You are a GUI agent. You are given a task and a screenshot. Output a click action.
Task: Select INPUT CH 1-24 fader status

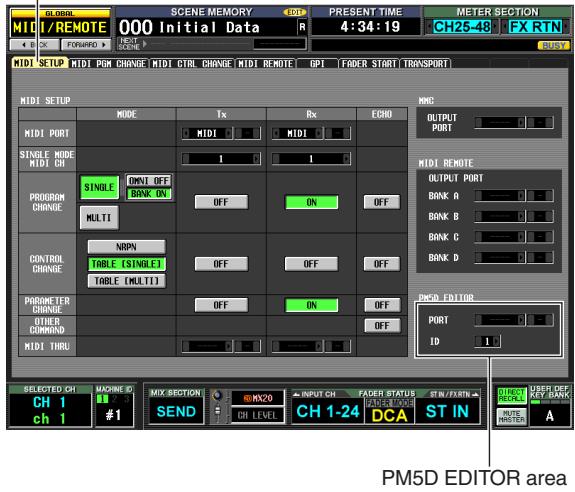click(328, 411)
